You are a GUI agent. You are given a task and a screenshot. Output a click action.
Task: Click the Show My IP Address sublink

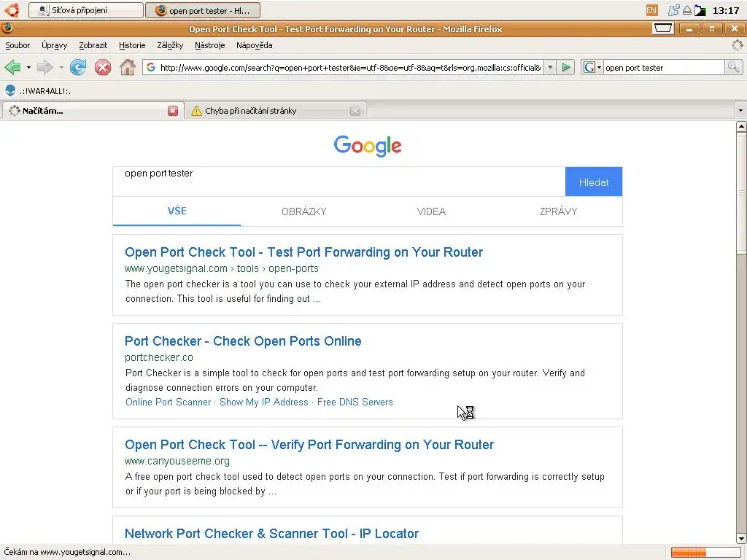coord(264,402)
